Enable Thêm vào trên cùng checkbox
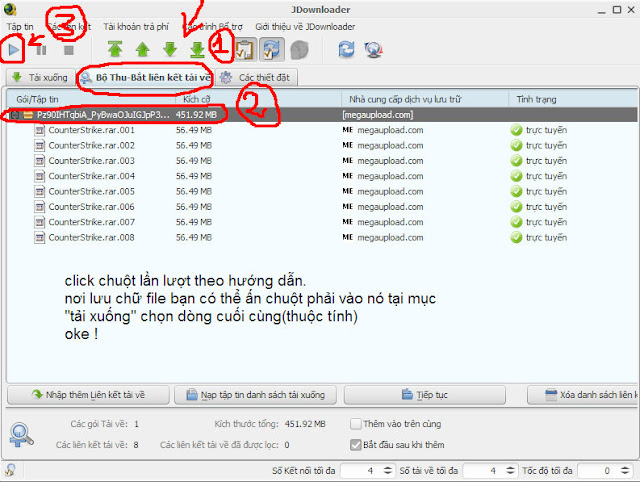 coord(356,424)
